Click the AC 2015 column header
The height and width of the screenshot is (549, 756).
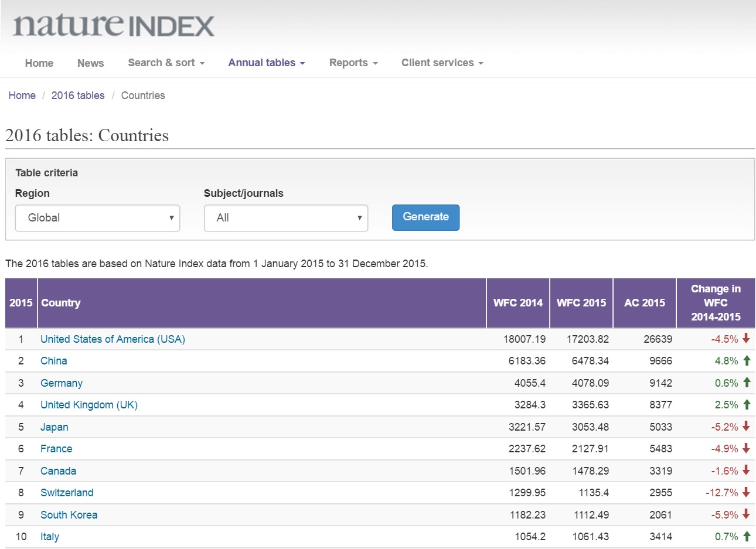(645, 303)
